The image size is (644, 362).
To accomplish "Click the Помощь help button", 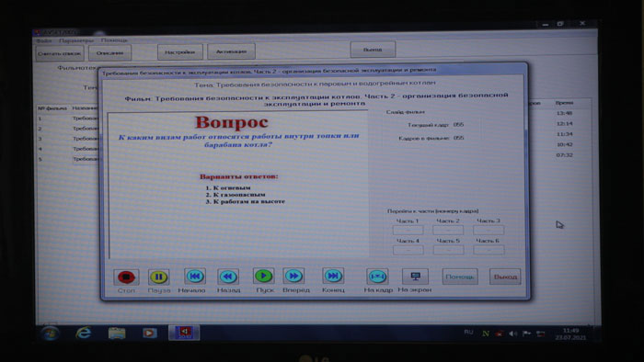I will point(460,277).
